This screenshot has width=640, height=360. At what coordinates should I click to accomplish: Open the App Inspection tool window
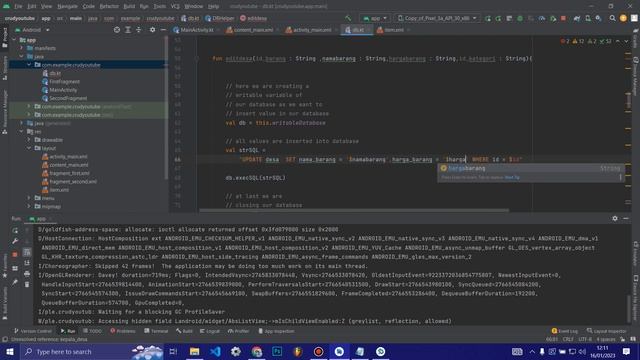[276, 331]
